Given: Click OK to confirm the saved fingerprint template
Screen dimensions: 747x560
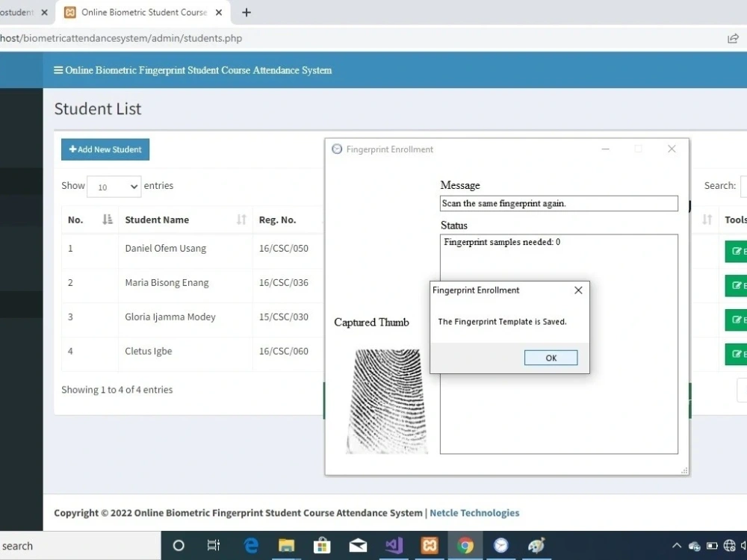Looking at the screenshot, I should tap(551, 358).
